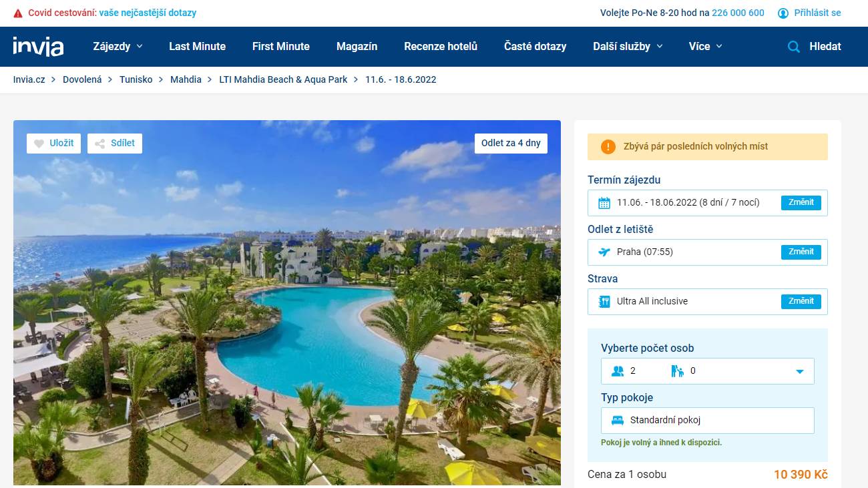Go to Recenze hotelů section
This screenshot has width=868, height=488.
tap(441, 47)
